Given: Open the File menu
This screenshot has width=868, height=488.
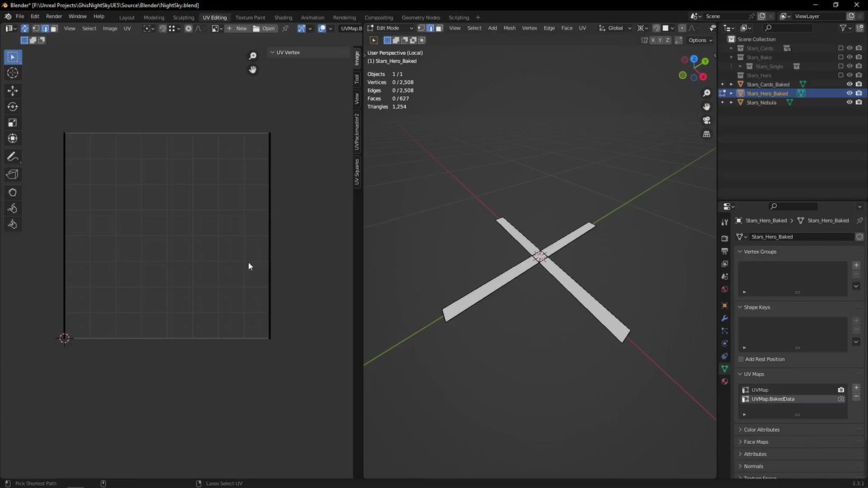Looking at the screenshot, I should click(20, 17).
